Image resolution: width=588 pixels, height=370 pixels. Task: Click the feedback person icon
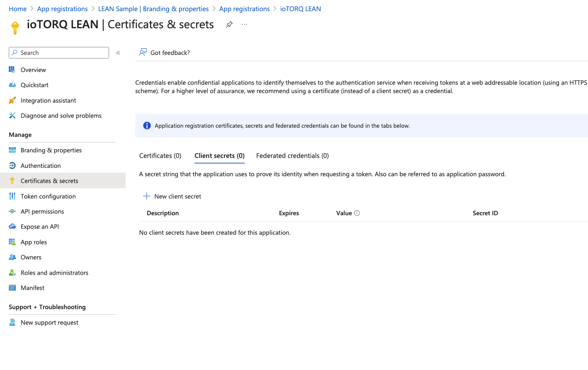pyautogui.click(x=143, y=52)
